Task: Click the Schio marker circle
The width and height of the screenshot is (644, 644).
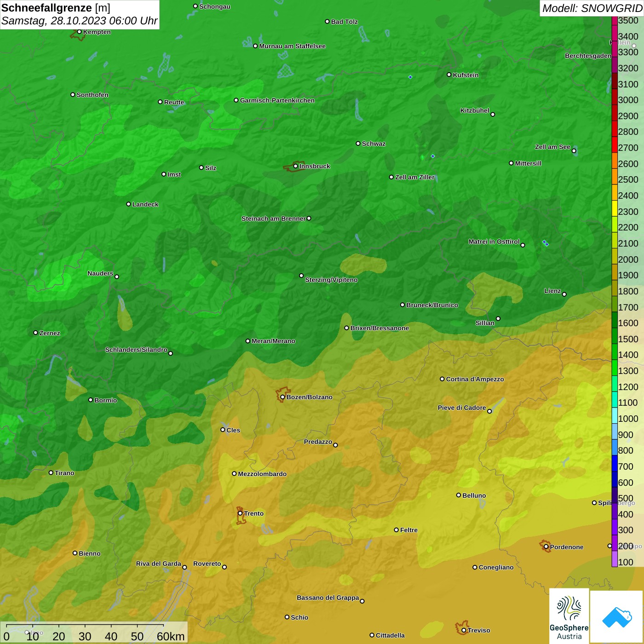Action: tap(287, 617)
